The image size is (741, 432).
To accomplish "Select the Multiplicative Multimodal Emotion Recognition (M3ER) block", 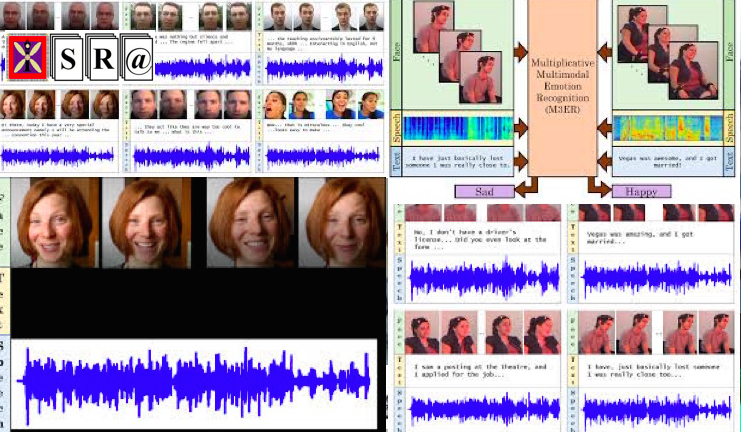I will click(x=562, y=87).
